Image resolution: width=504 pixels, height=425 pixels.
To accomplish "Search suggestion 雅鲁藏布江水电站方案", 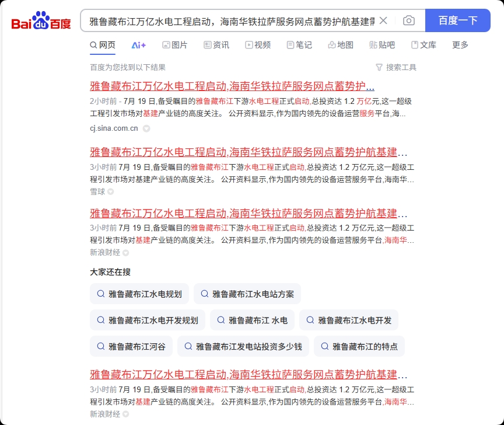I will point(247,294).
